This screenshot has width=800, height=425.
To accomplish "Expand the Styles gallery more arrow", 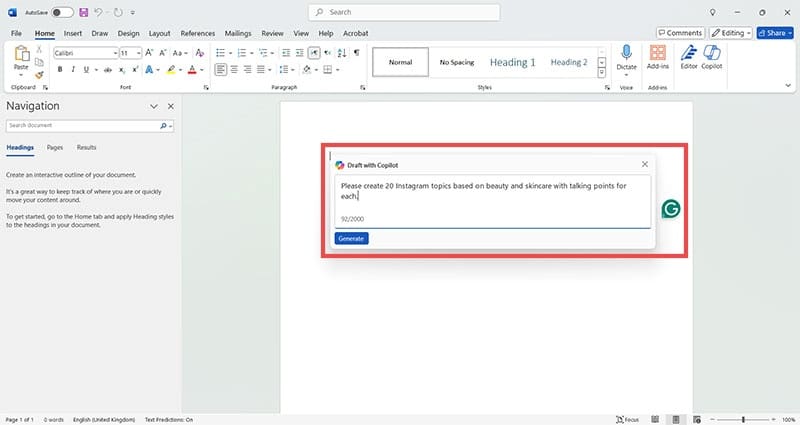I will coord(602,73).
